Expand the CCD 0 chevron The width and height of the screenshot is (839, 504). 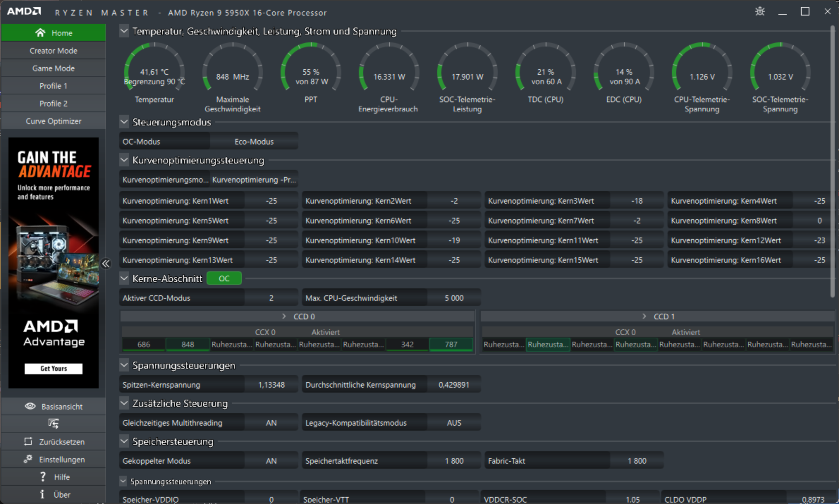[x=284, y=316]
